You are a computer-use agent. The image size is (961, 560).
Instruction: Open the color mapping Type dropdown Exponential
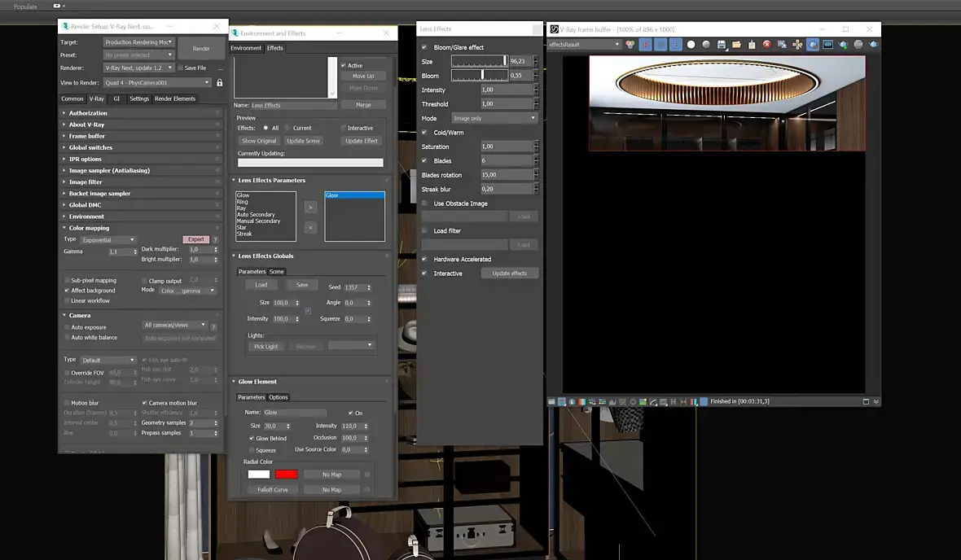tap(108, 240)
